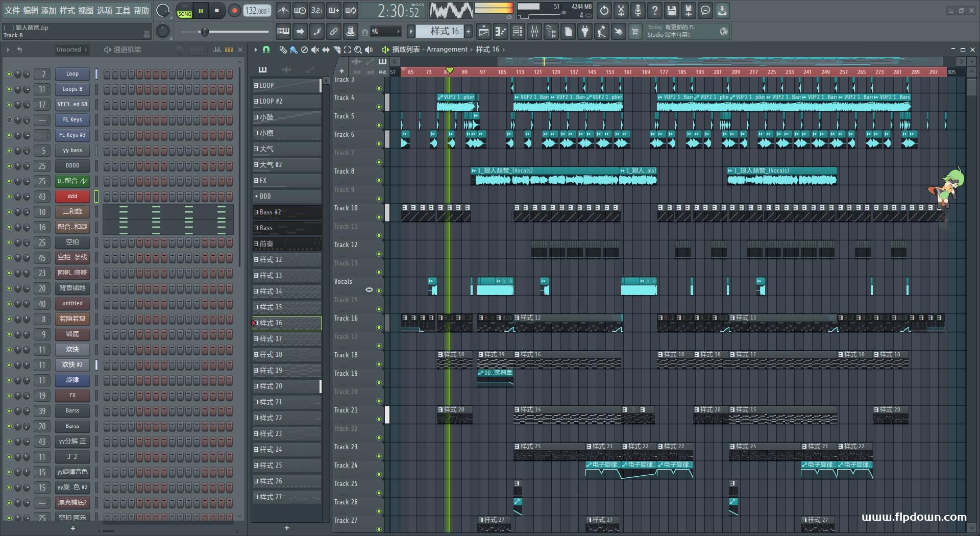Expand channel rack options arrow

pyautogui.click(x=8, y=50)
